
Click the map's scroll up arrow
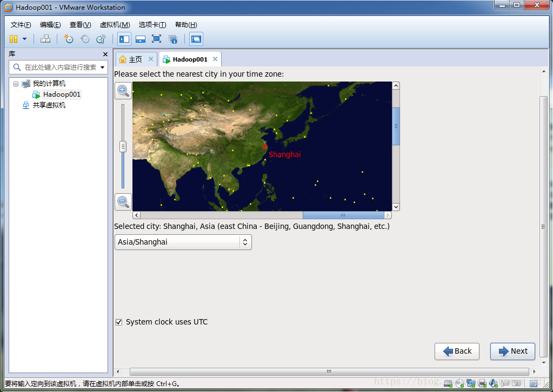(396, 86)
